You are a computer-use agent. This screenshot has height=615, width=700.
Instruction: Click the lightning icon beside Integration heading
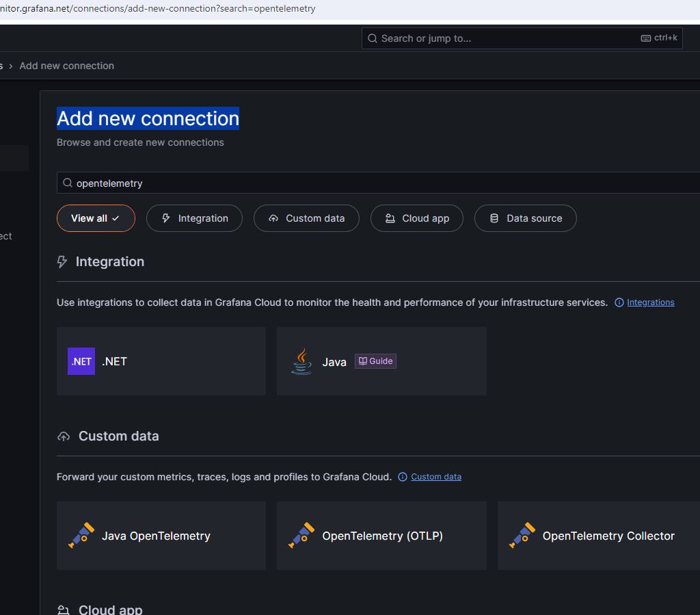[x=62, y=262]
